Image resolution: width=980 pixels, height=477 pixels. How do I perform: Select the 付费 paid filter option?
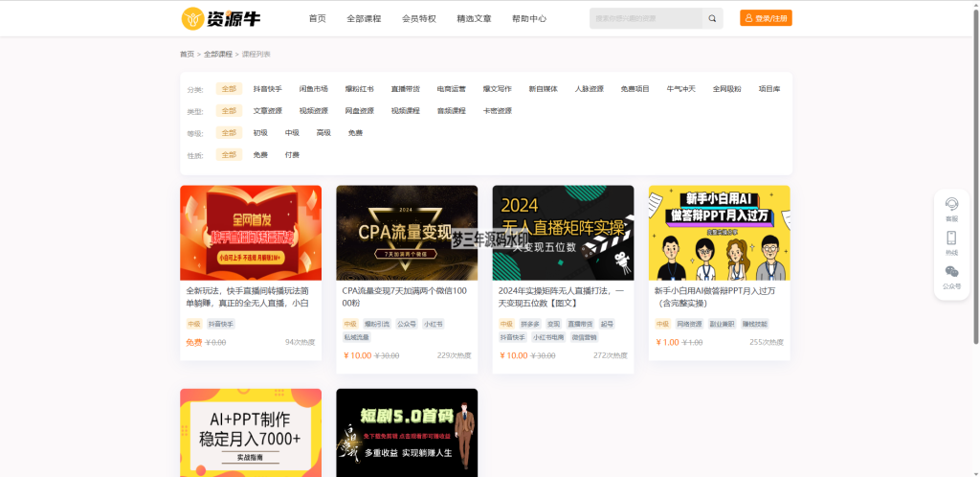pos(292,155)
